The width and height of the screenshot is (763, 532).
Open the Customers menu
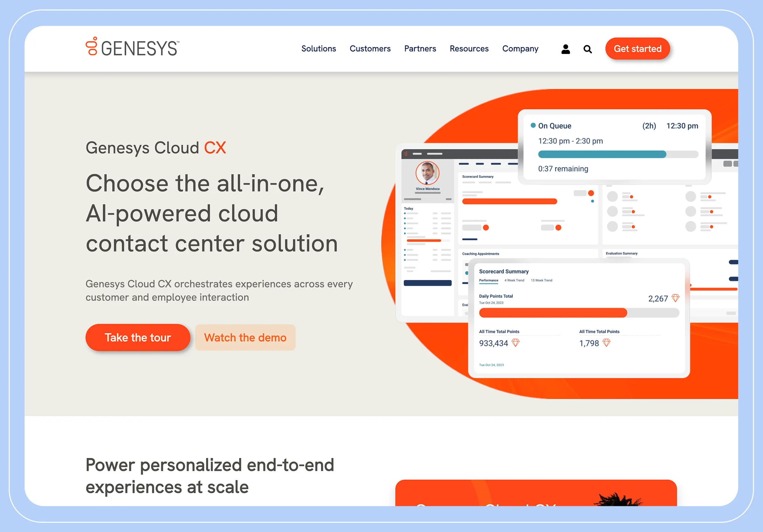point(370,49)
